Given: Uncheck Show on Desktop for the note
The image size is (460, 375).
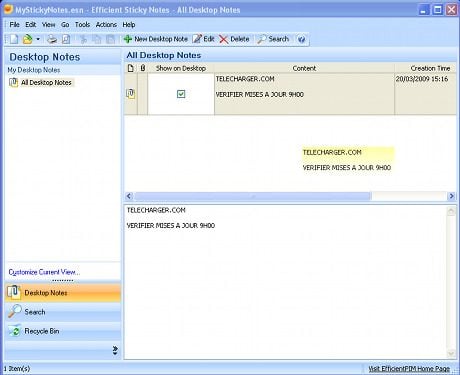Looking at the screenshot, I should tap(181, 94).
